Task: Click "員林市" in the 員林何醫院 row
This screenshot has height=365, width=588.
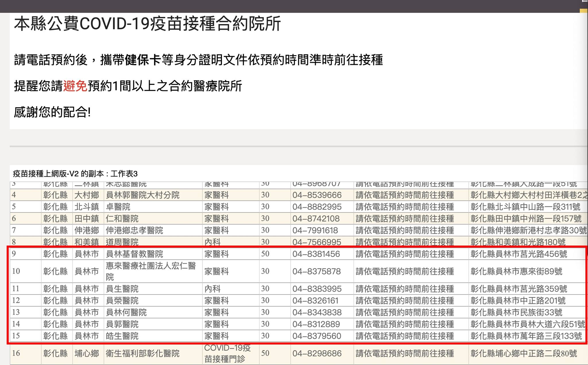Action: pyautogui.click(x=87, y=312)
